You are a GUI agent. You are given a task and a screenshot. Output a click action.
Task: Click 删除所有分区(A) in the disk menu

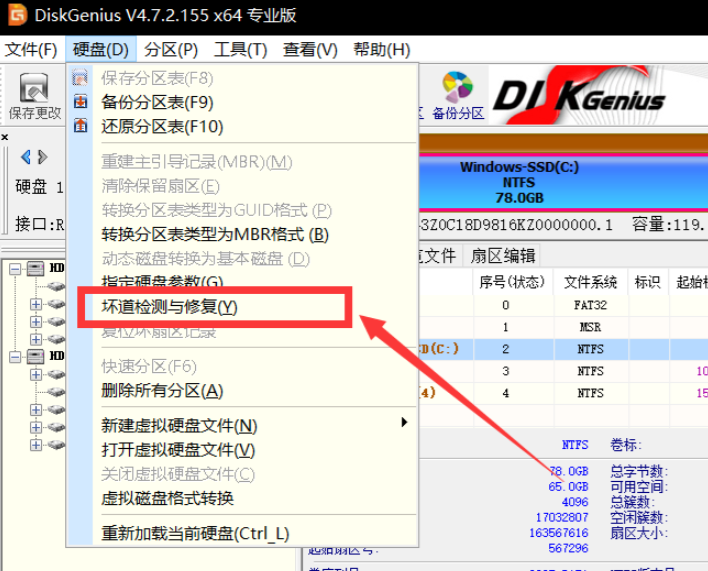[162, 391]
